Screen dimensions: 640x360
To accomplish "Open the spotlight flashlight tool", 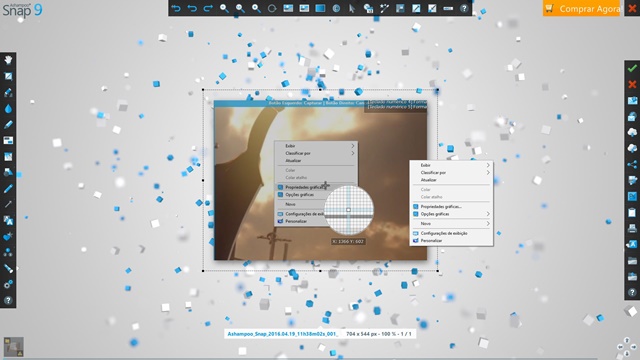I will pyautogui.click(x=8, y=268).
